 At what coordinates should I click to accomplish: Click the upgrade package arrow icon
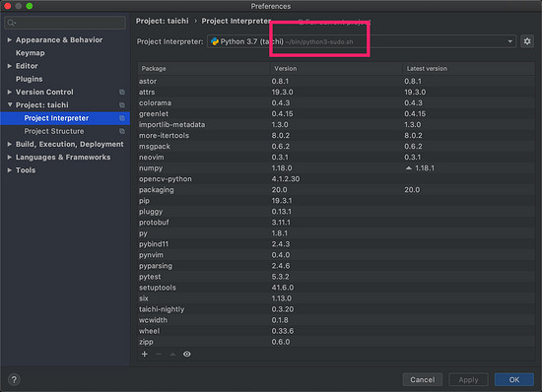pos(172,354)
